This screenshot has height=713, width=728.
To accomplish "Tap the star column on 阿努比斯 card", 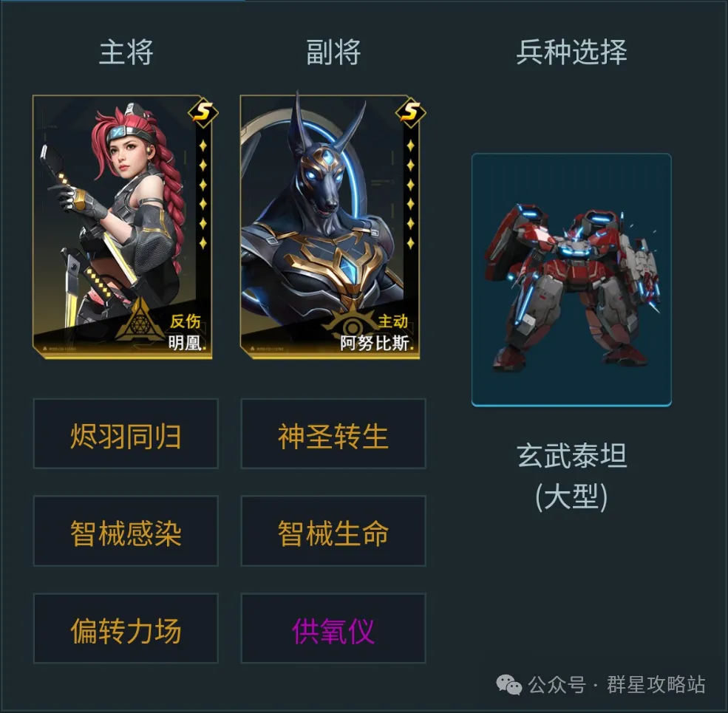I will (410, 194).
